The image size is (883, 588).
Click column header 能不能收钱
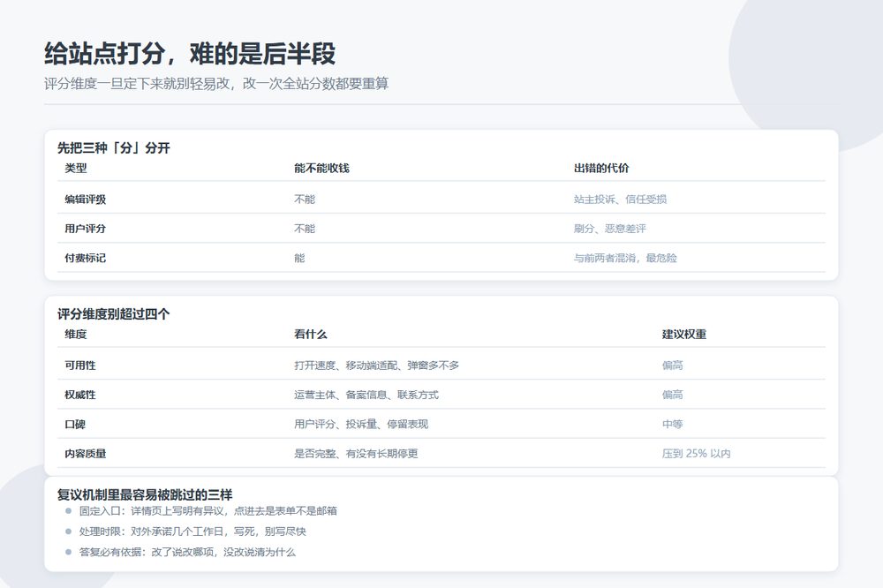321,168
